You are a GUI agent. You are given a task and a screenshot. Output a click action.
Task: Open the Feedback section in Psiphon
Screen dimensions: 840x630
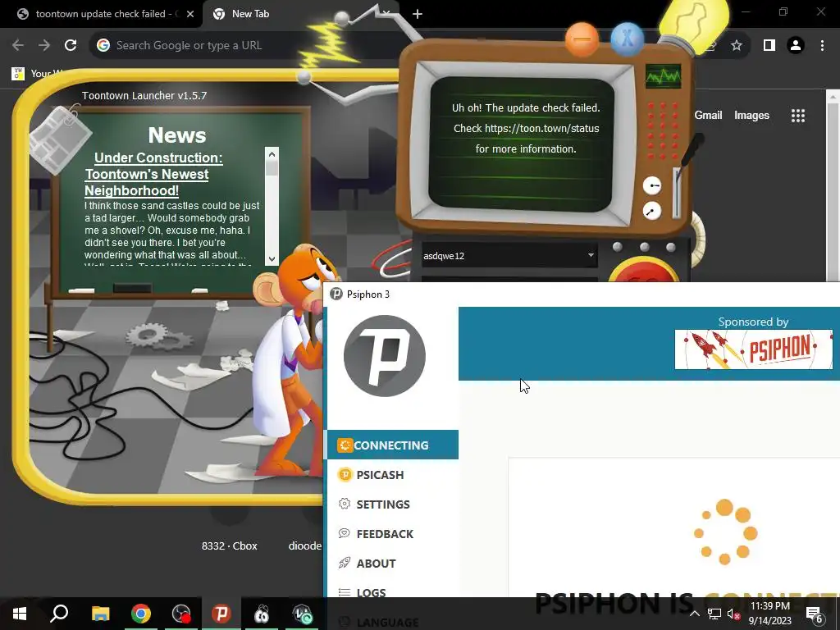tap(391, 533)
